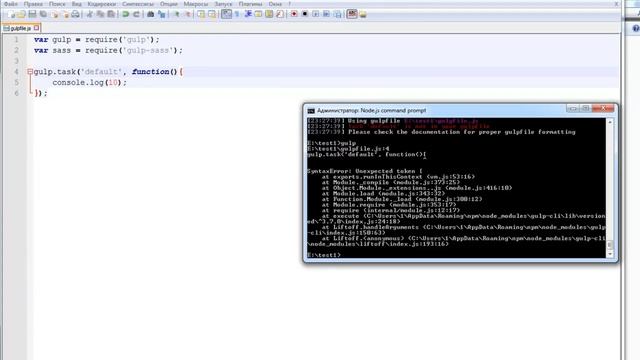Click the Cut scissors icon
The height and width of the screenshot is (360, 640).
89,14
